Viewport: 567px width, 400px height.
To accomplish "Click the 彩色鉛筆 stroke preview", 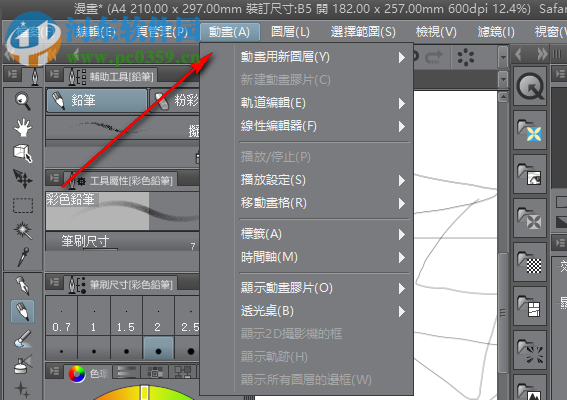I will (122, 211).
